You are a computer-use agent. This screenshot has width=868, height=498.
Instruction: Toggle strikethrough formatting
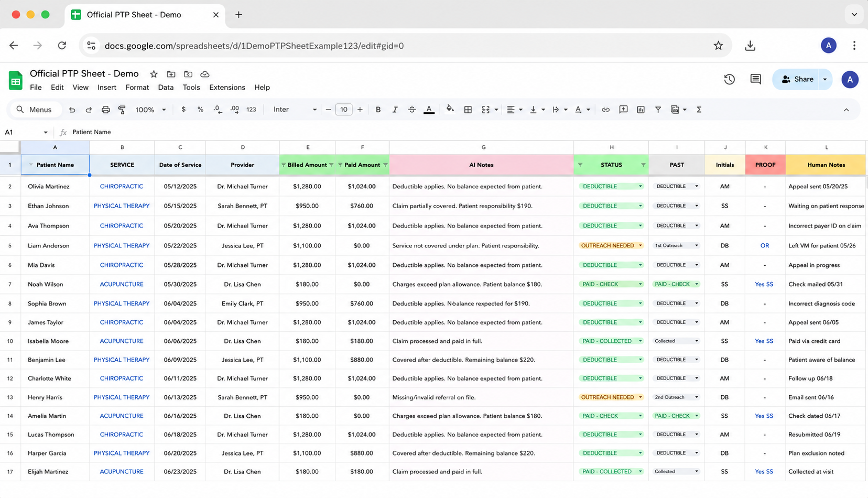[412, 110]
